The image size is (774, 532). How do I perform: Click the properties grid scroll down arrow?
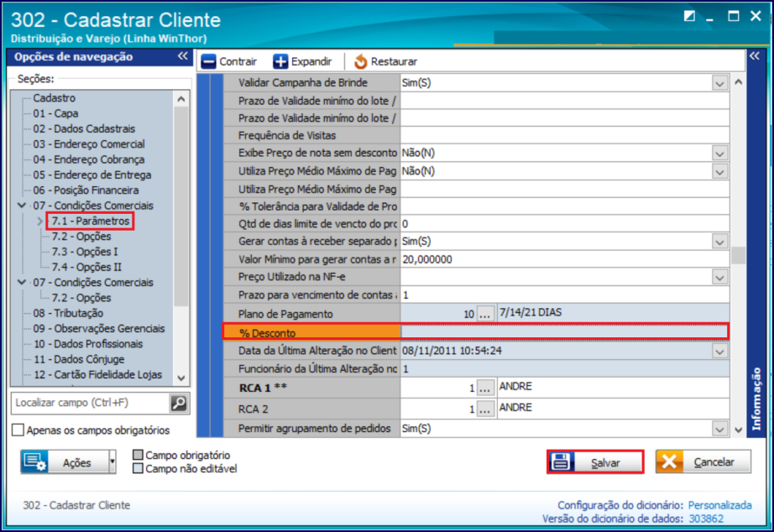739,430
